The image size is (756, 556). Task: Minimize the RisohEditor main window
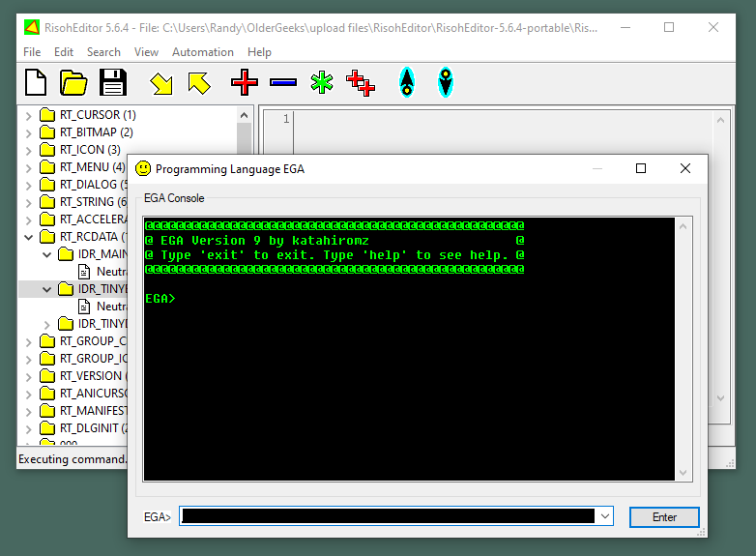pyautogui.click(x=625, y=27)
